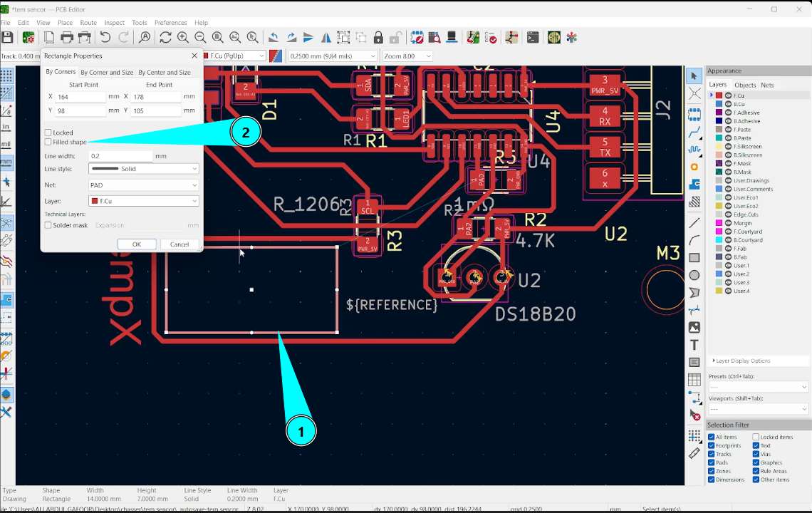Switch to the Nets tab
This screenshot has height=513, width=812.
[x=767, y=85]
